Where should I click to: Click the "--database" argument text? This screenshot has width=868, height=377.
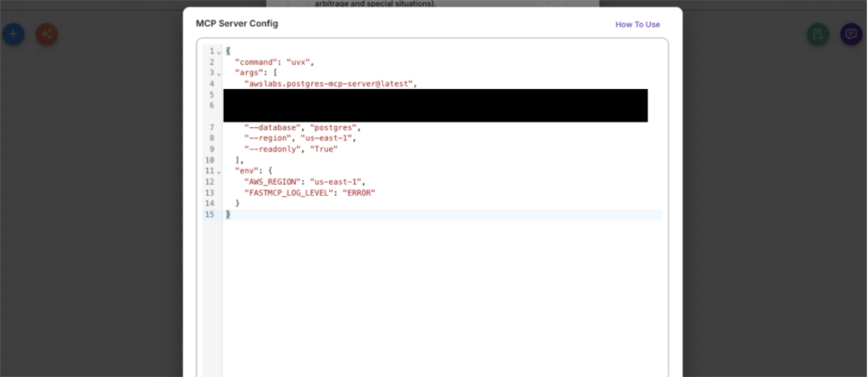273,127
